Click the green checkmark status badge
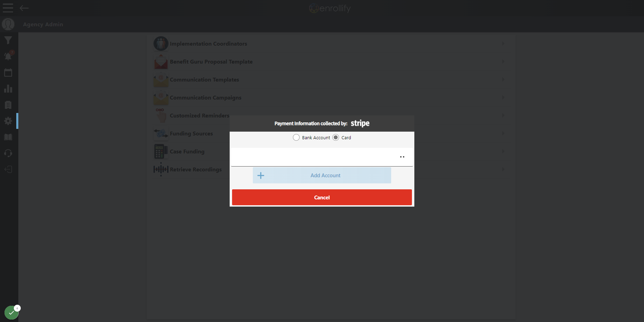This screenshot has height=322, width=644. pyautogui.click(x=11, y=313)
